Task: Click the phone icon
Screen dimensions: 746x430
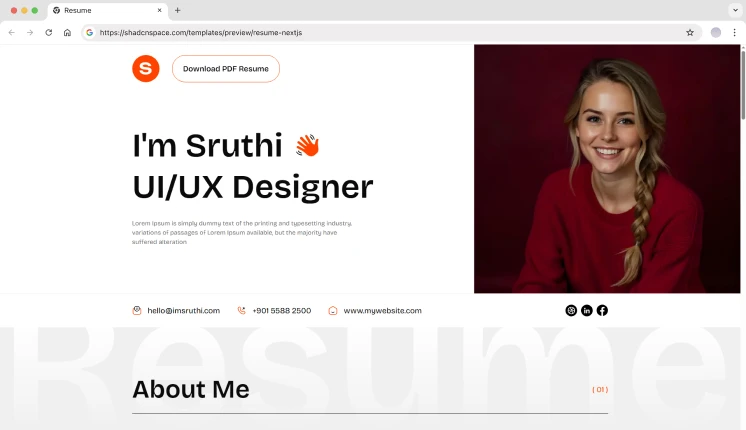Action: pyautogui.click(x=242, y=311)
